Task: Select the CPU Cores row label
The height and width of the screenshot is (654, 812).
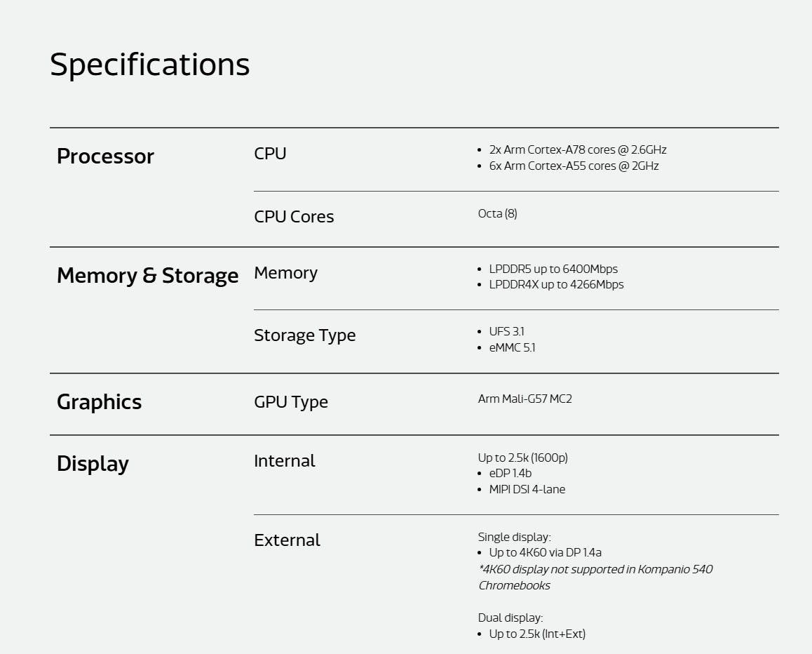Action: click(x=294, y=217)
